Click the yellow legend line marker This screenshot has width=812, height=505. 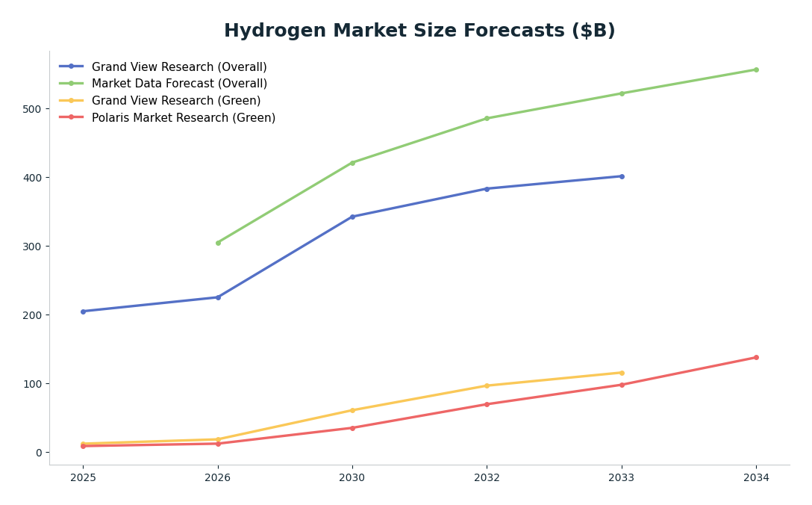(x=72, y=101)
